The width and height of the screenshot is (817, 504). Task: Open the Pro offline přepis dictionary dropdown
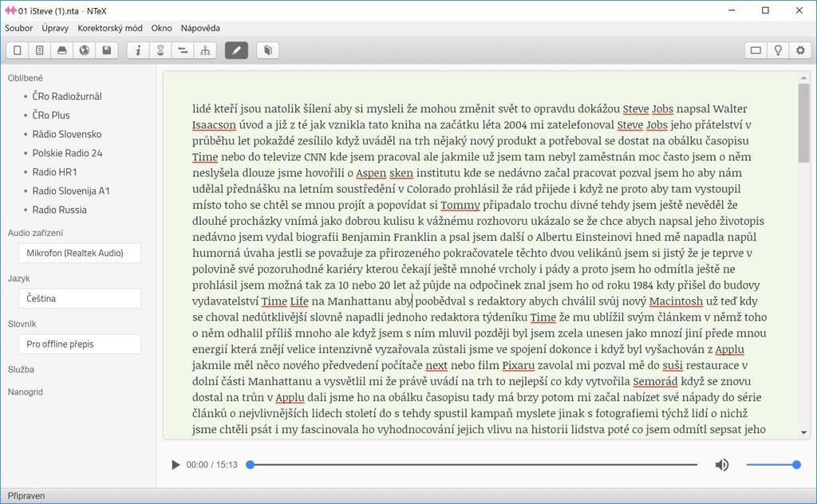click(80, 345)
